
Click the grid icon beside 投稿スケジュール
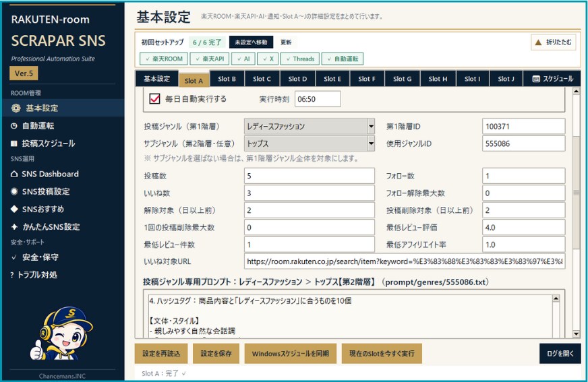(x=14, y=144)
